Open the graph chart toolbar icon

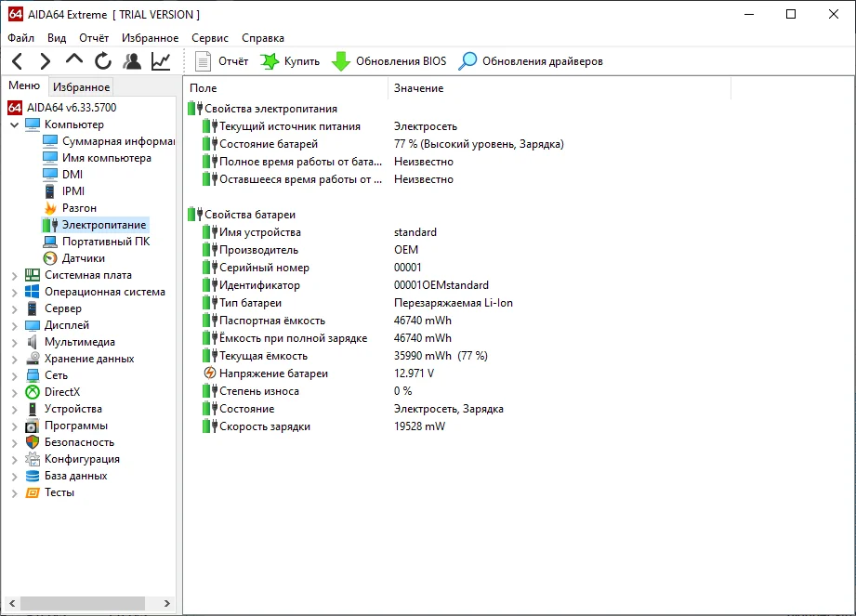click(x=161, y=61)
